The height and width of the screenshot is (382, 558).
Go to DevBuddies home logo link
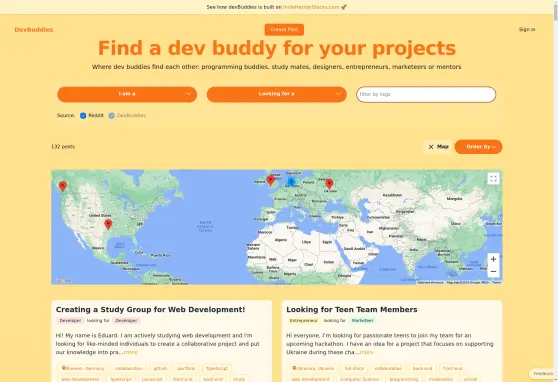(34, 30)
